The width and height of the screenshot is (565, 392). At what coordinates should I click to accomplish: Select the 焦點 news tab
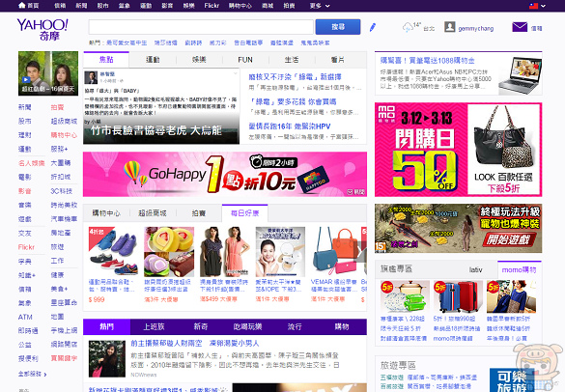point(106,60)
